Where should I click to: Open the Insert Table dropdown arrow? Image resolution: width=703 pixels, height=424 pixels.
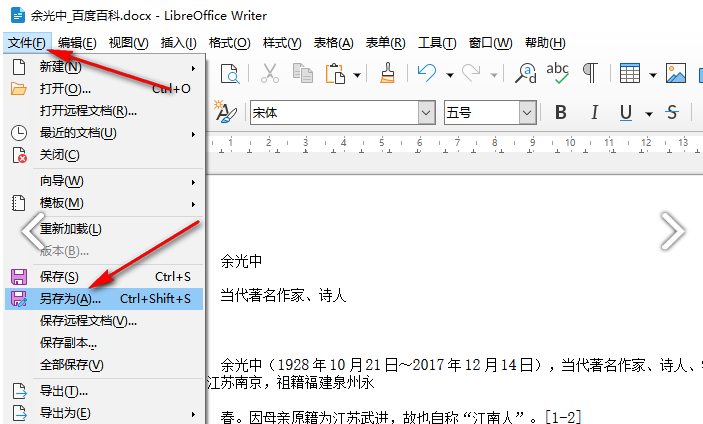[653, 75]
